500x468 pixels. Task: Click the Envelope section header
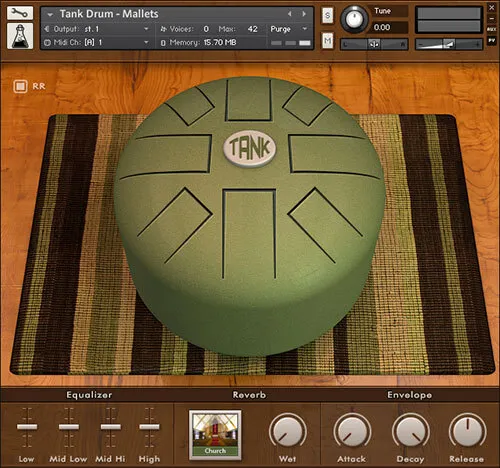409,395
